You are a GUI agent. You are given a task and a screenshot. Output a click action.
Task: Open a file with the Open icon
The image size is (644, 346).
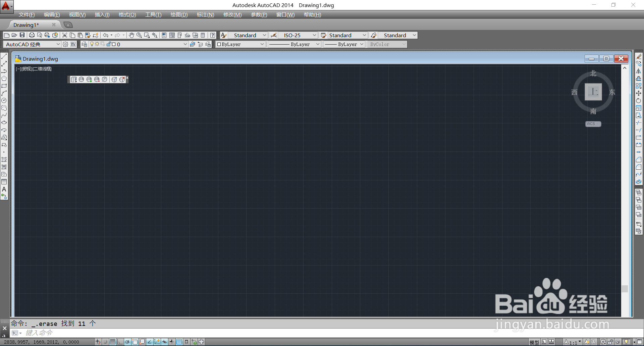pos(14,35)
